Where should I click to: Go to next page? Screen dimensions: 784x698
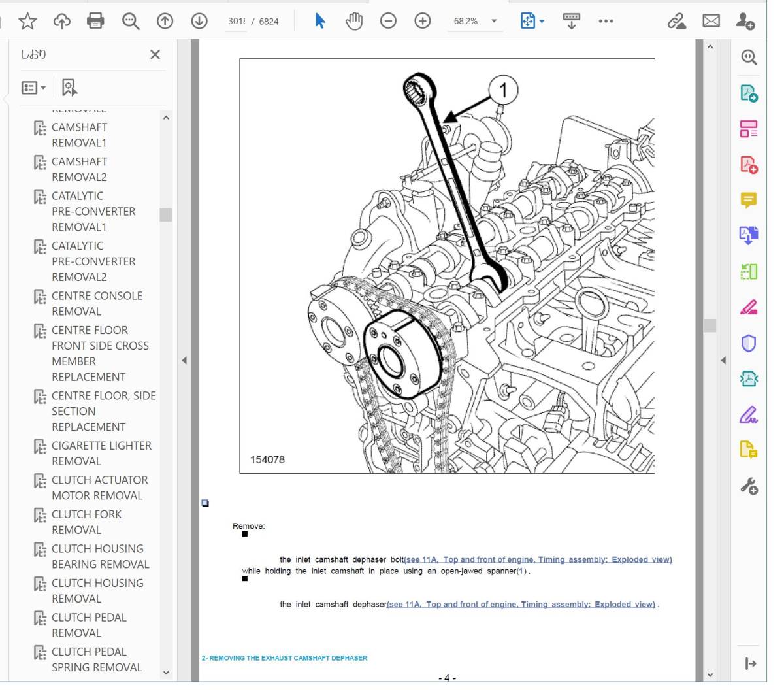[199, 22]
